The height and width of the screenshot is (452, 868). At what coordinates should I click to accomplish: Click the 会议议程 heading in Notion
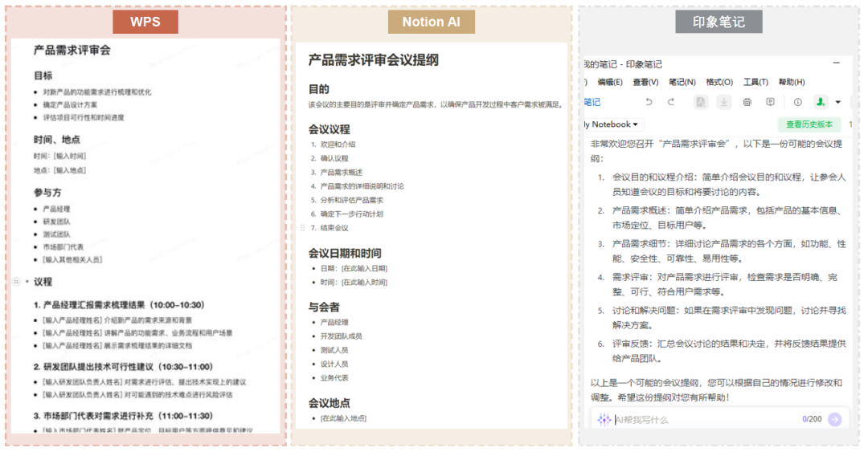330,129
